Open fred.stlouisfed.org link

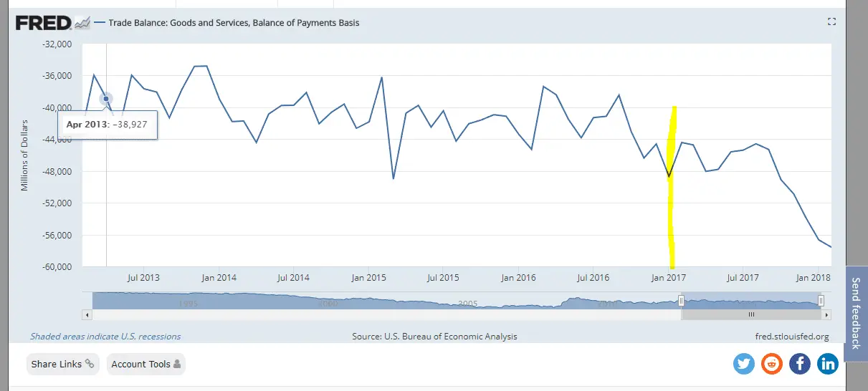point(792,337)
